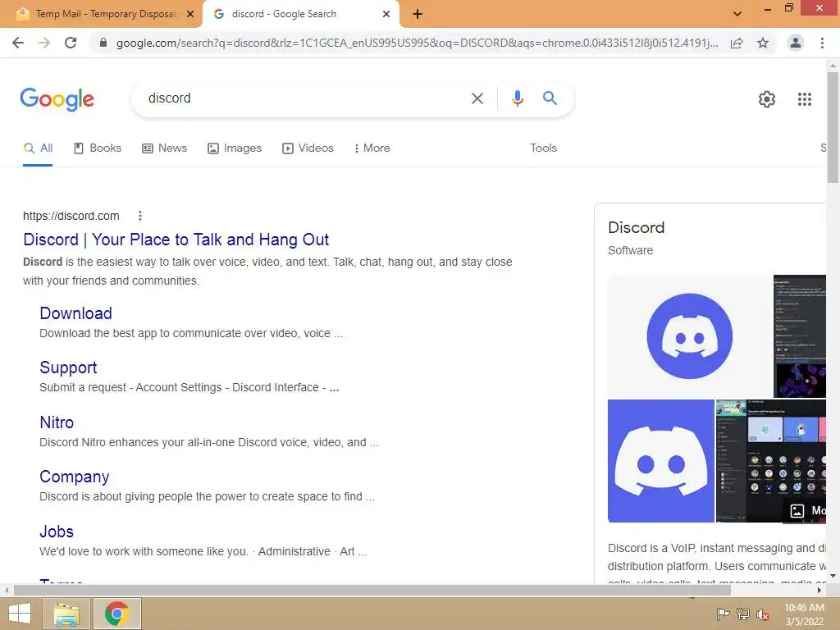Click the taskbar clock showing 10:46 AM
This screenshot has width=840, height=630.
(x=804, y=614)
